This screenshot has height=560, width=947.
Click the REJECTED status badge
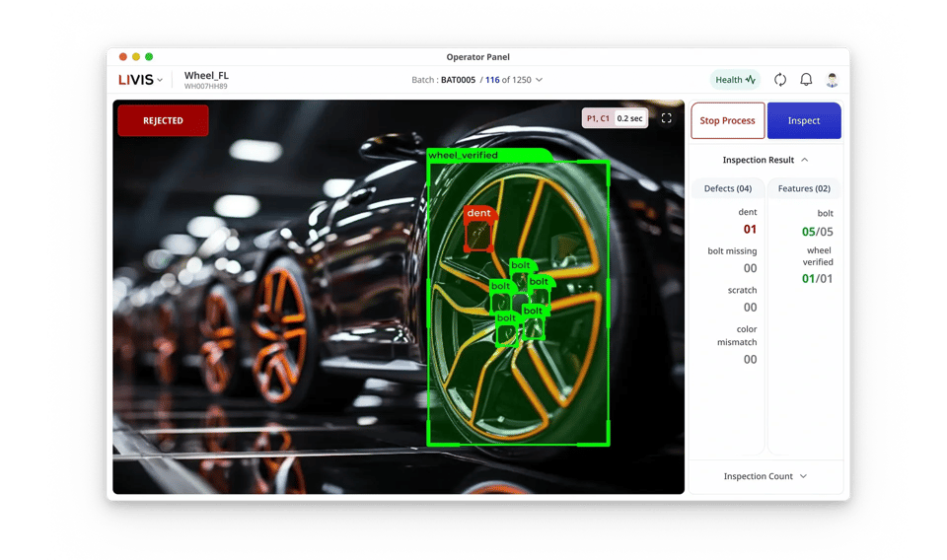coord(163,120)
